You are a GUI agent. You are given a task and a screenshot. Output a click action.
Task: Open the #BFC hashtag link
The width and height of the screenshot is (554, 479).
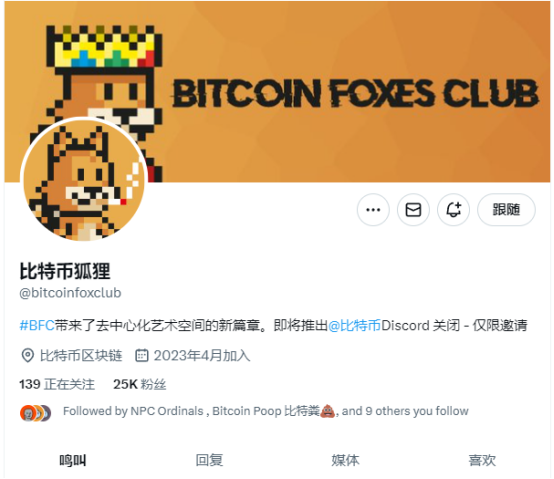tap(37, 325)
